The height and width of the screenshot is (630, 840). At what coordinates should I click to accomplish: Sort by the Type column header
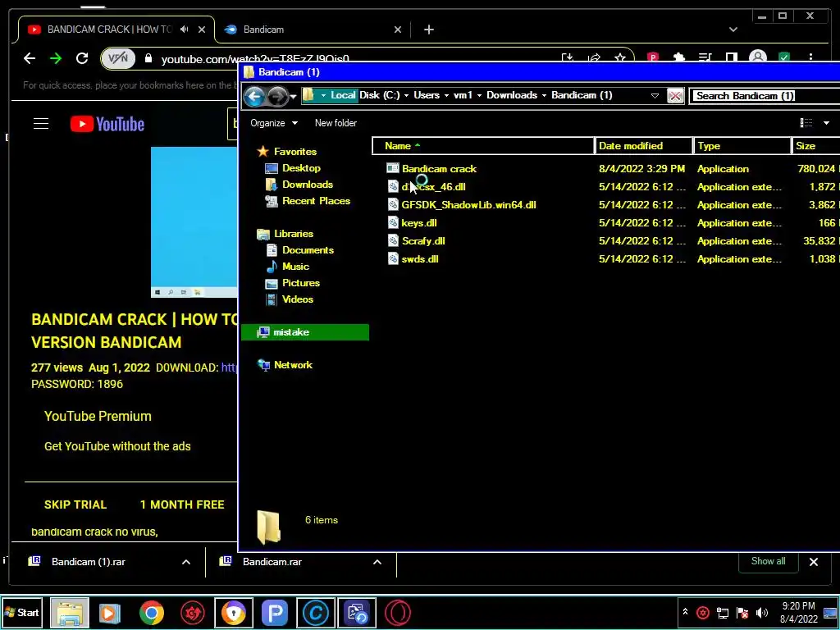(x=742, y=146)
